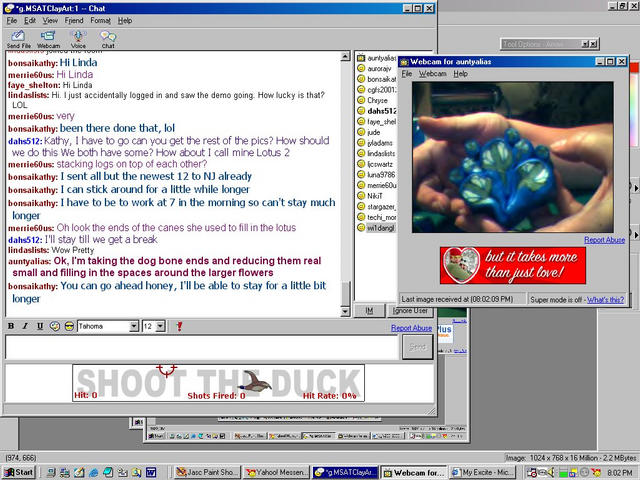The height and width of the screenshot is (480, 640).
Task: Switch to Jasc Paint Shop taskbar button
Action: pyautogui.click(x=207, y=472)
